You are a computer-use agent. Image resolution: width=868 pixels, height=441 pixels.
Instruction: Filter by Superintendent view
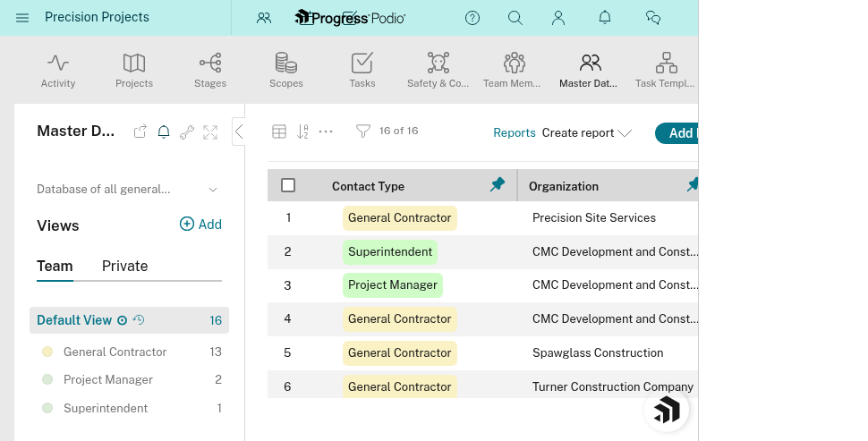106,409
